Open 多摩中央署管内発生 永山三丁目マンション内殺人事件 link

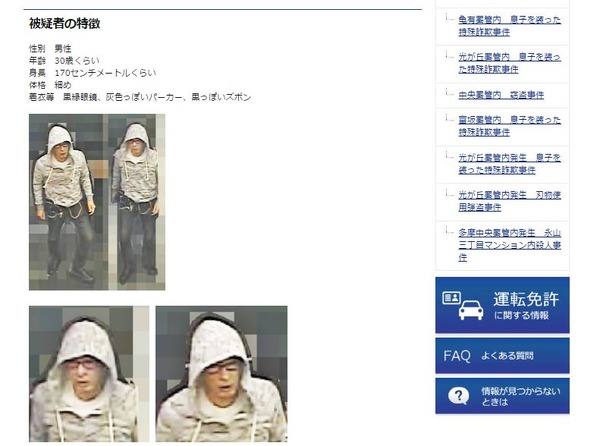point(509,245)
